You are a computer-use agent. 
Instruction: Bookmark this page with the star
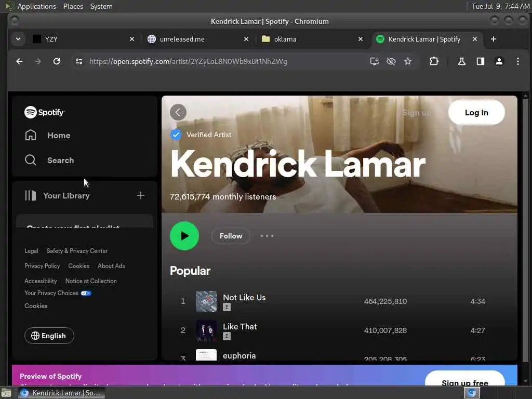[x=407, y=61]
